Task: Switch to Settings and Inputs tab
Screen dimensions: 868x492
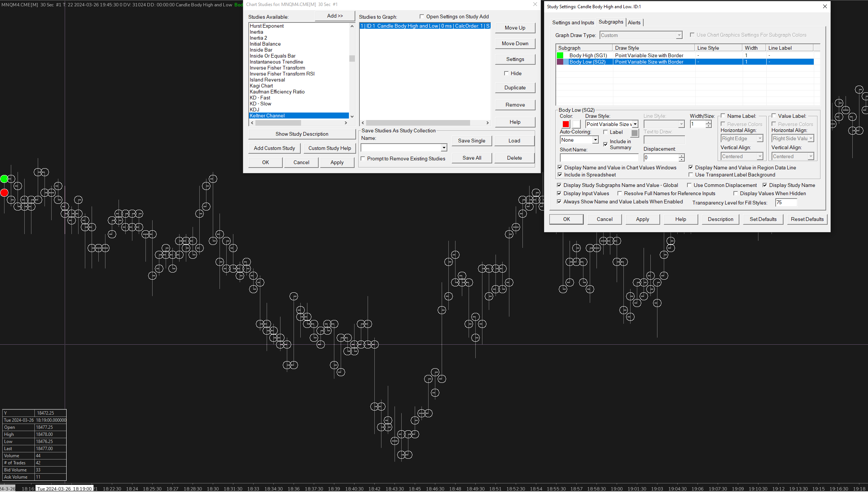Action: [573, 22]
